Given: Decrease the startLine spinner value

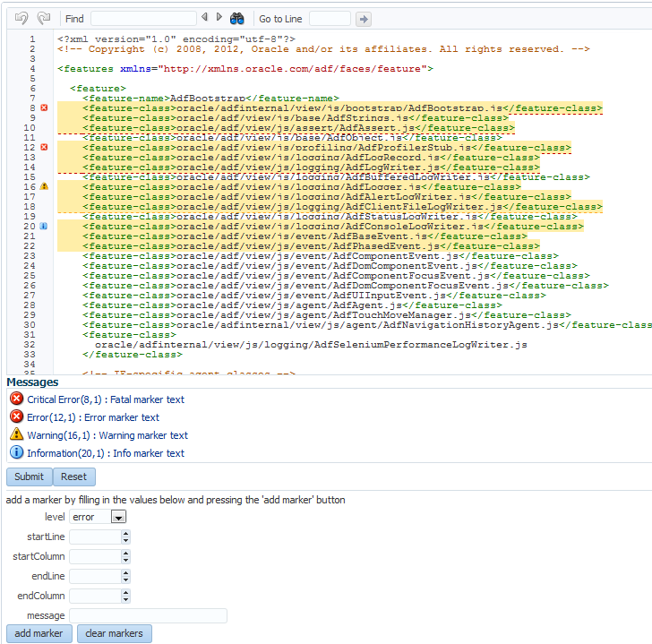Looking at the screenshot, I should [125, 540].
